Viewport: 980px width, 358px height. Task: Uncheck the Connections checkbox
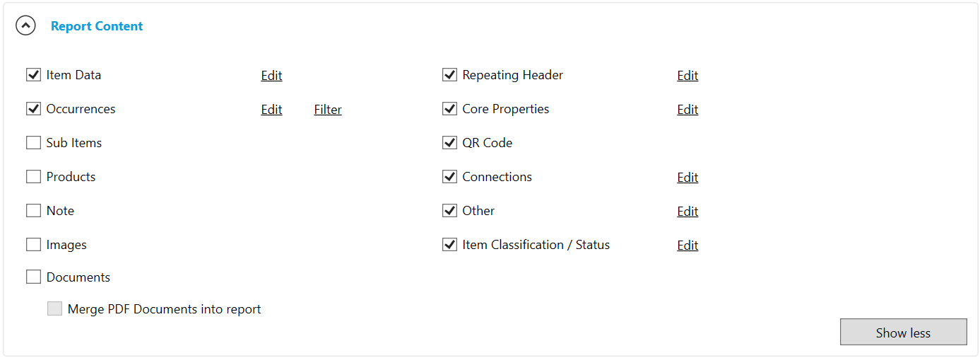449,177
